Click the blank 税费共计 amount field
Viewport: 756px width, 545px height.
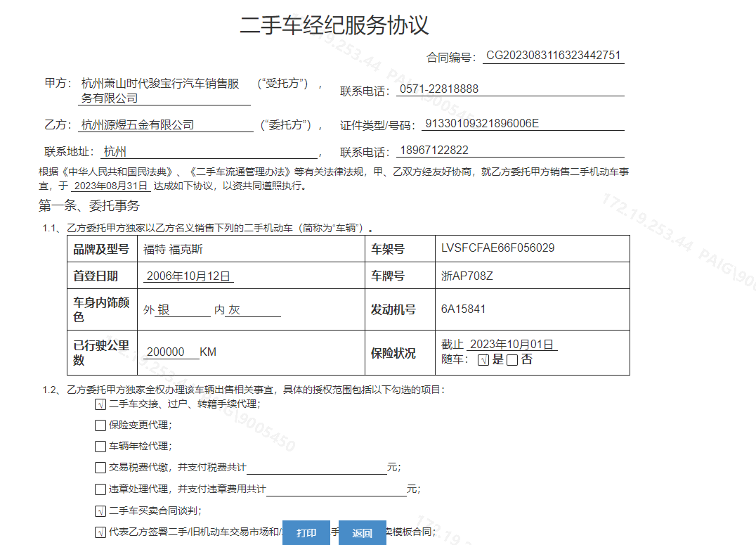click(x=317, y=467)
